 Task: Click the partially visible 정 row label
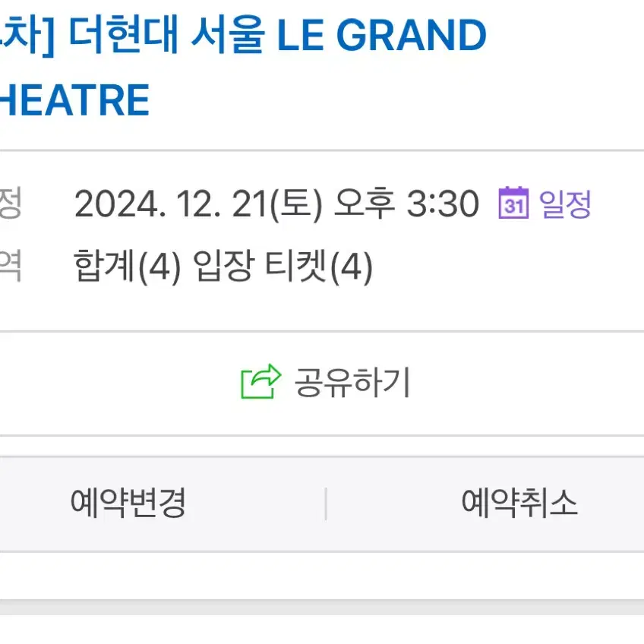(x=11, y=204)
